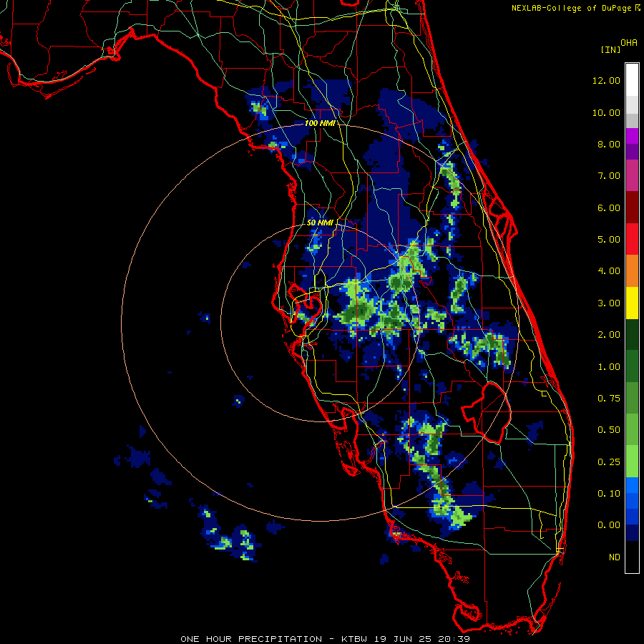This screenshot has width=644, height=644.
Task: Click the 0.10 legend value
Action: click(x=609, y=494)
